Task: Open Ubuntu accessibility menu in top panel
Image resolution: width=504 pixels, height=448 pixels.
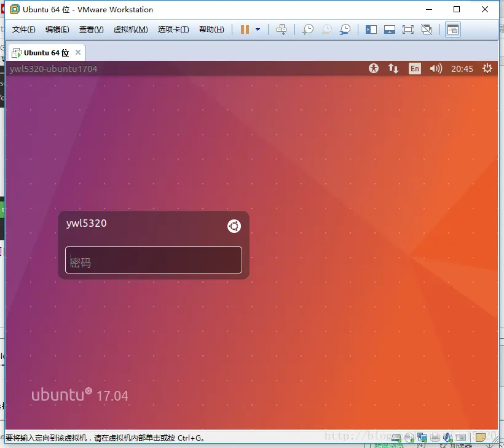Action: (374, 68)
